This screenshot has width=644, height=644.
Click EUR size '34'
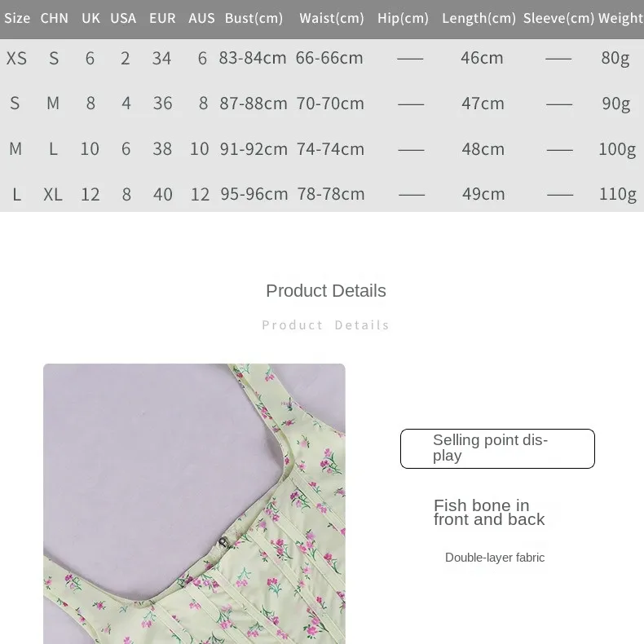[x=161, y=59]
